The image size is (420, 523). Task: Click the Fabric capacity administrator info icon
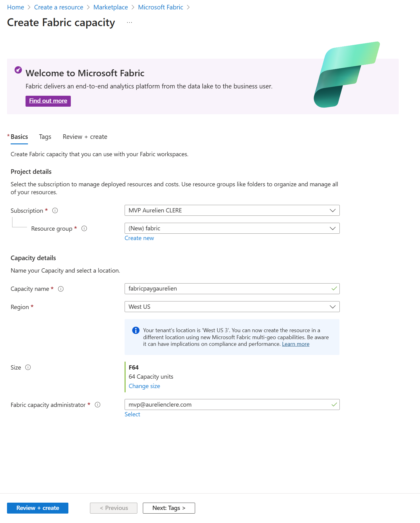point(98,404)
